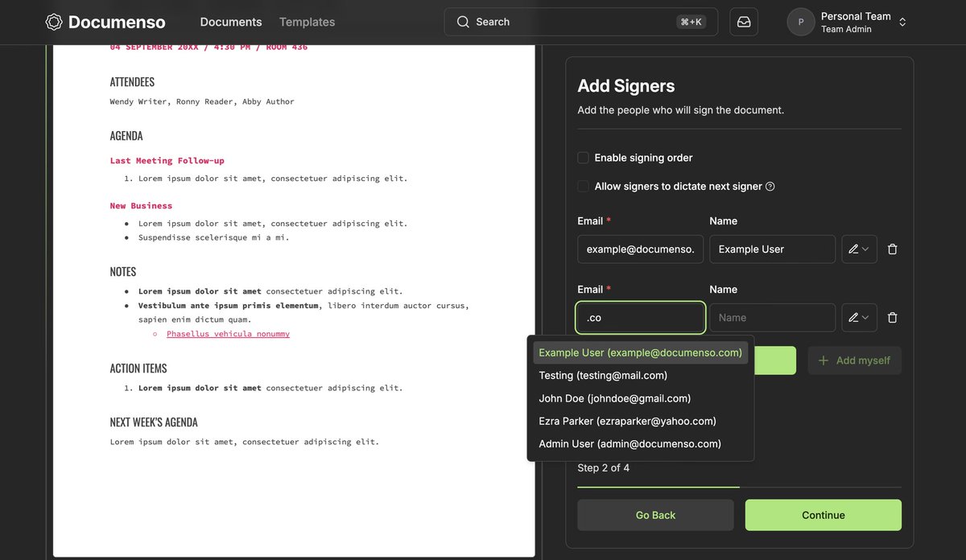
Task: Delete the second empty signer row
Action: tap(892, 318)
